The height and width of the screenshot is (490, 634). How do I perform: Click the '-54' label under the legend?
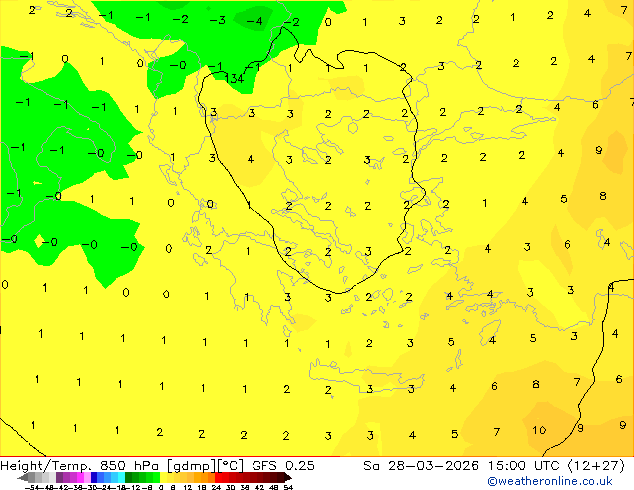[x=33, y=487]
